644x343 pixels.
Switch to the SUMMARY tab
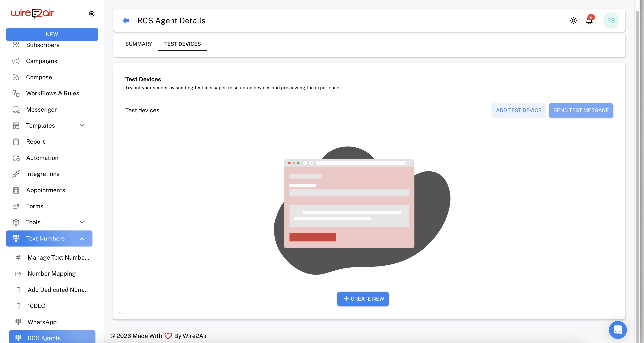click(139, 44)
